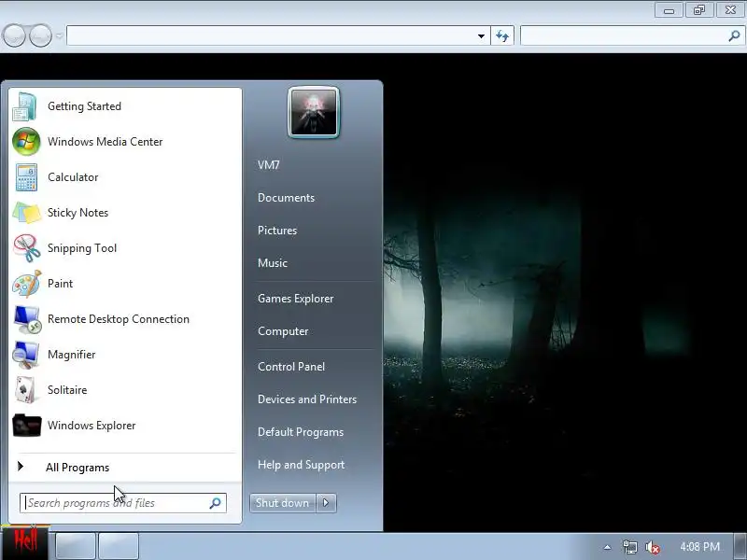
Task: Click the Remote Desktop Connection icon
Action: pos(27,319)
